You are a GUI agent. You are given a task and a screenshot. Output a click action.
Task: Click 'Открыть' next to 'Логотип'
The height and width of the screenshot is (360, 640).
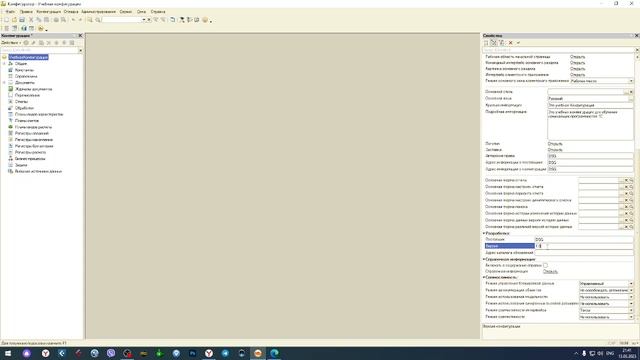[x=555, y=144]
